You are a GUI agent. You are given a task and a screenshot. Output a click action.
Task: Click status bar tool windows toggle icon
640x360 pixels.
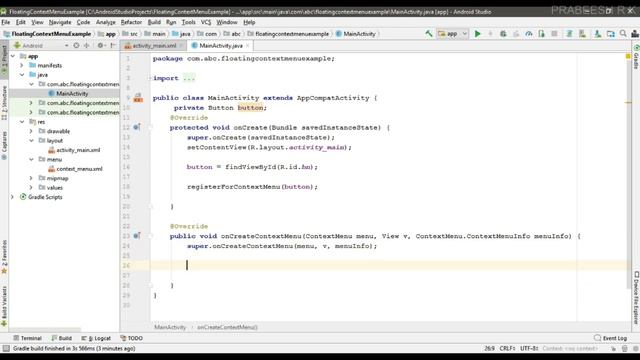point(6,349)
